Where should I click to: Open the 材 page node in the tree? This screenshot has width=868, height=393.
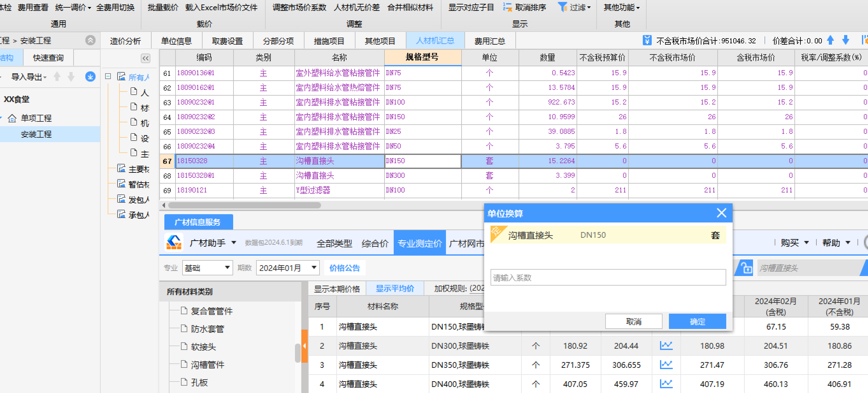134,107
